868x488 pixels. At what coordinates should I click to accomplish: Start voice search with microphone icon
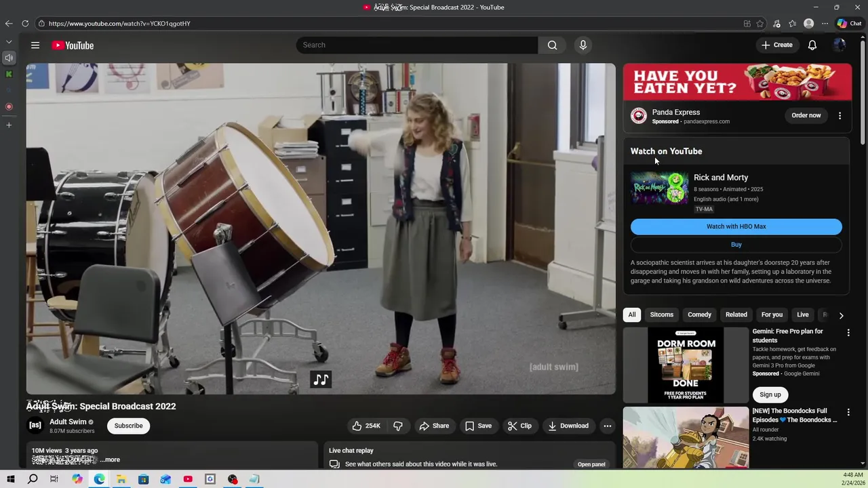pyautogui.click(x=583, y=45)
